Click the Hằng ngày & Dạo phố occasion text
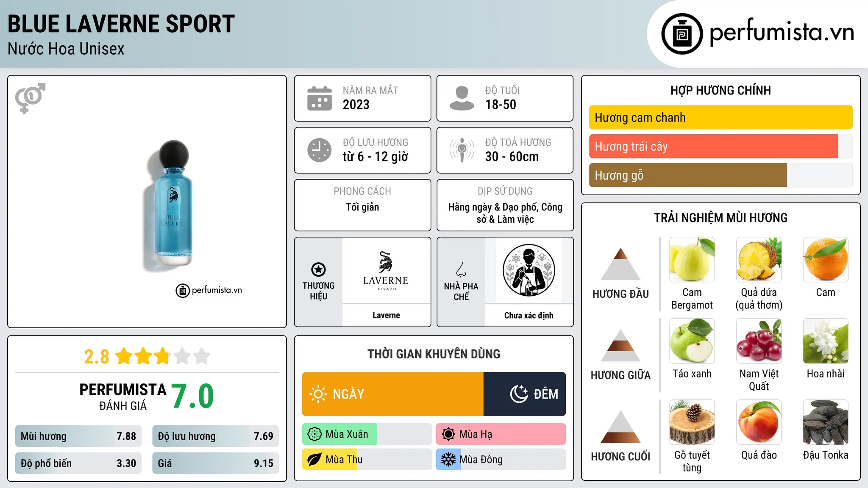Viewport: 868px width, 488px height. tap(505, 213)
